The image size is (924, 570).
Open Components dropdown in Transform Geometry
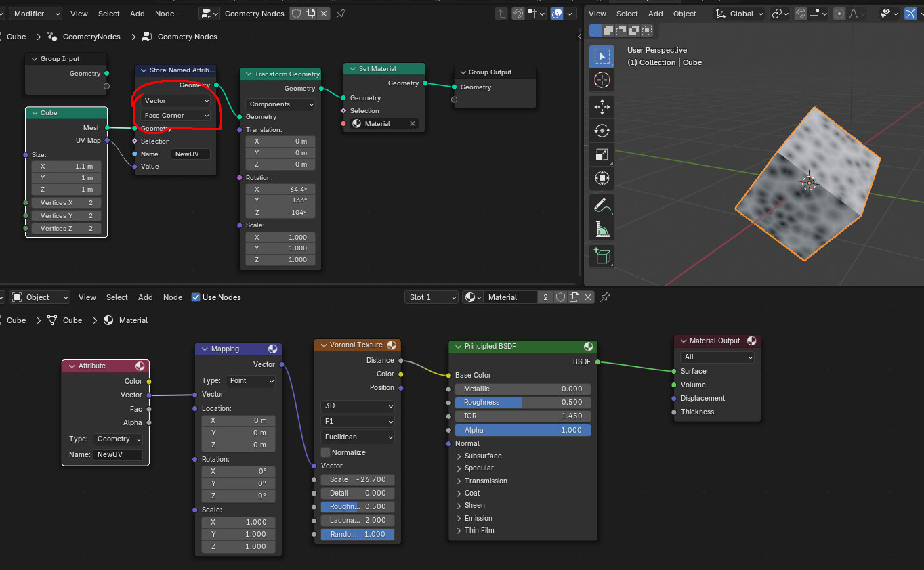[x=281, y=104]
